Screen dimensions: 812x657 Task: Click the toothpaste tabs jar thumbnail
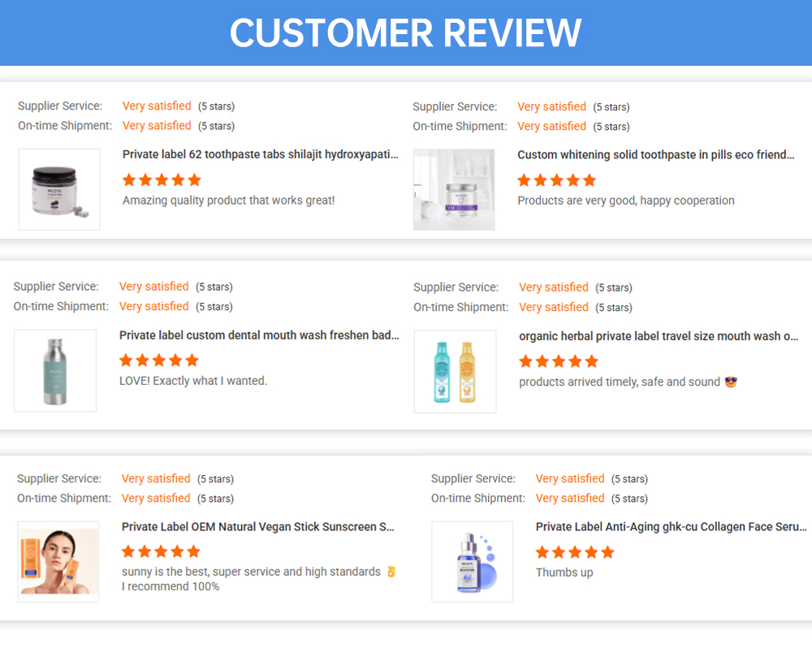tap(59, 189)
